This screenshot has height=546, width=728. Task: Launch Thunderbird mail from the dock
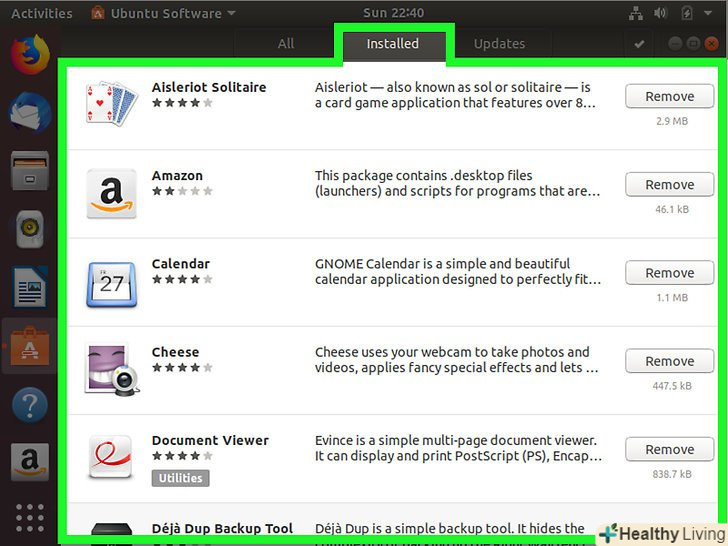[x=30, y=112]
